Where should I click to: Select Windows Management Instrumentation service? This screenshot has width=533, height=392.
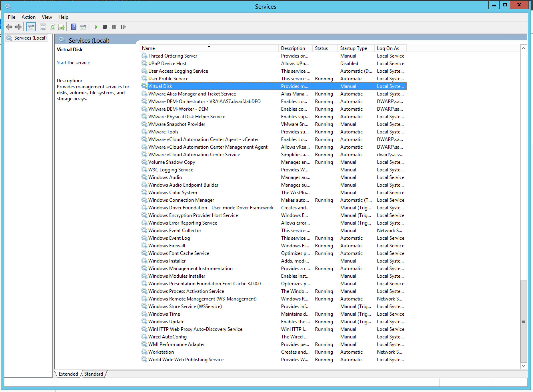point(273,268)
